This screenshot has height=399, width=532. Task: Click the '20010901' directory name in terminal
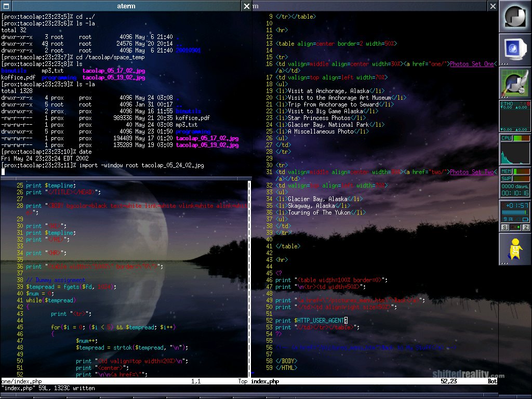click(x=188, y=50)
